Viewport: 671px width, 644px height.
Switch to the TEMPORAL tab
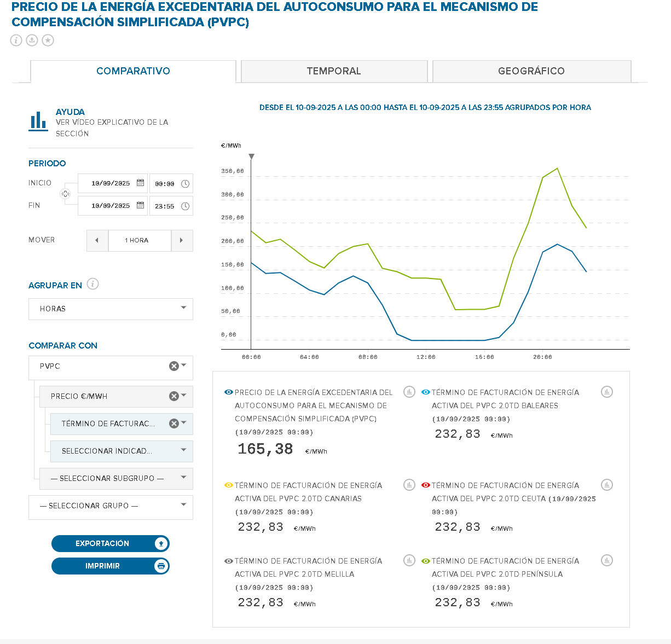tap(334, 71)
